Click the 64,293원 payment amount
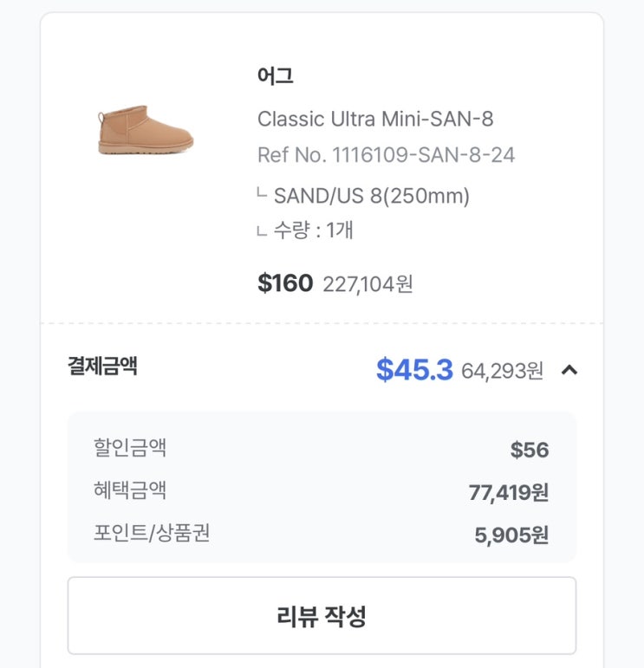 point(502,372)
